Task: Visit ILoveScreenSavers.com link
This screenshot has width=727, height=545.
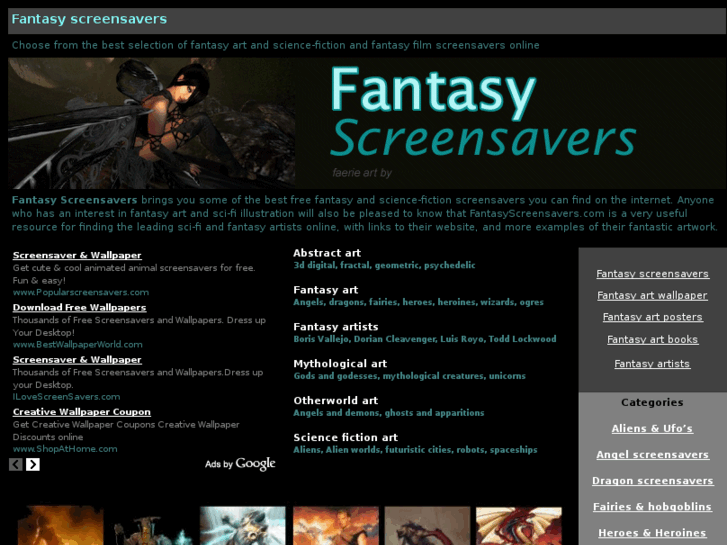Action: (66, 397)
